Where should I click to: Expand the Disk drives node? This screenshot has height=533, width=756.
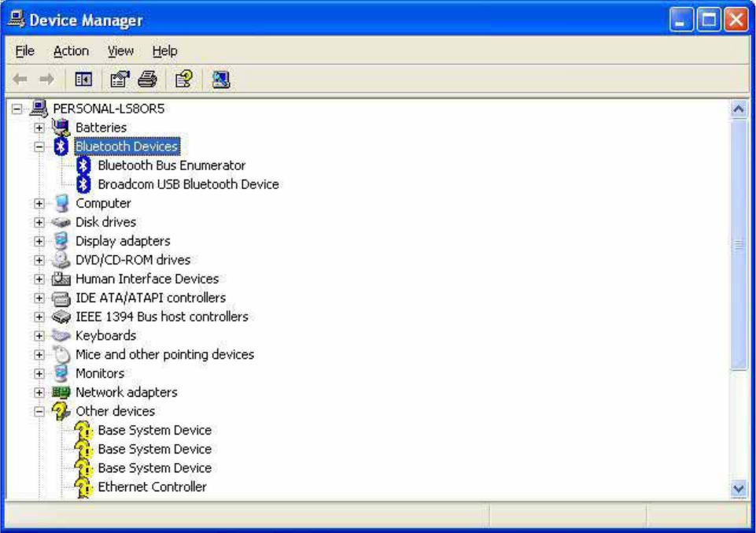click(39, 222)
